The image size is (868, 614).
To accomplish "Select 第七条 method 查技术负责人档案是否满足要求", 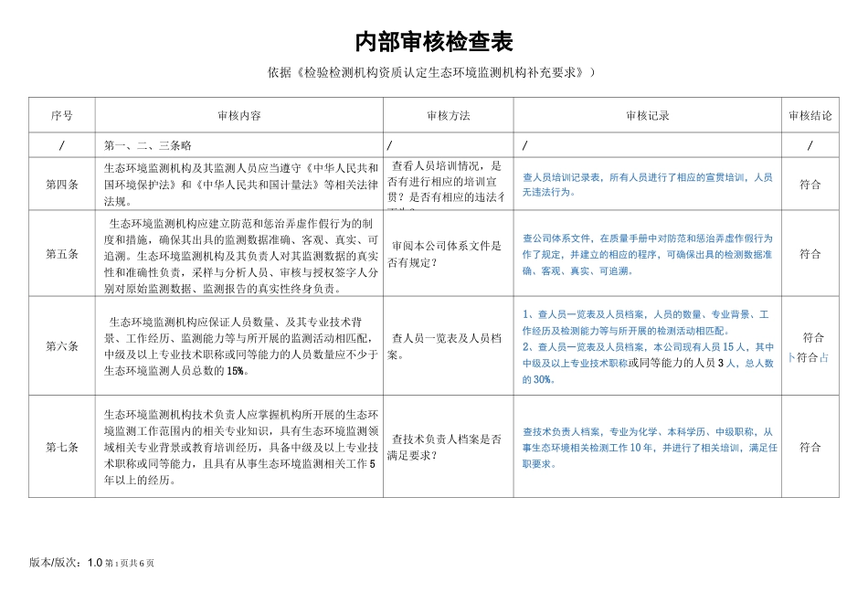I will [444, 447].
